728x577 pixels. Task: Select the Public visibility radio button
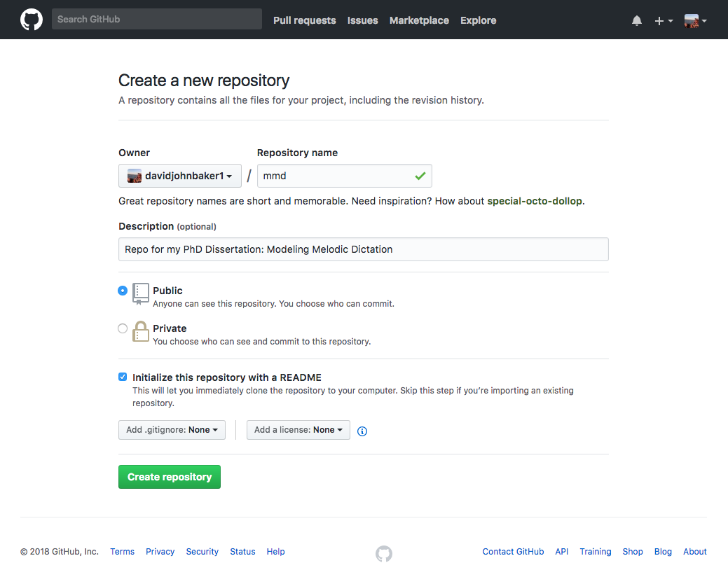pyautogui.click(x=123, y=291)
